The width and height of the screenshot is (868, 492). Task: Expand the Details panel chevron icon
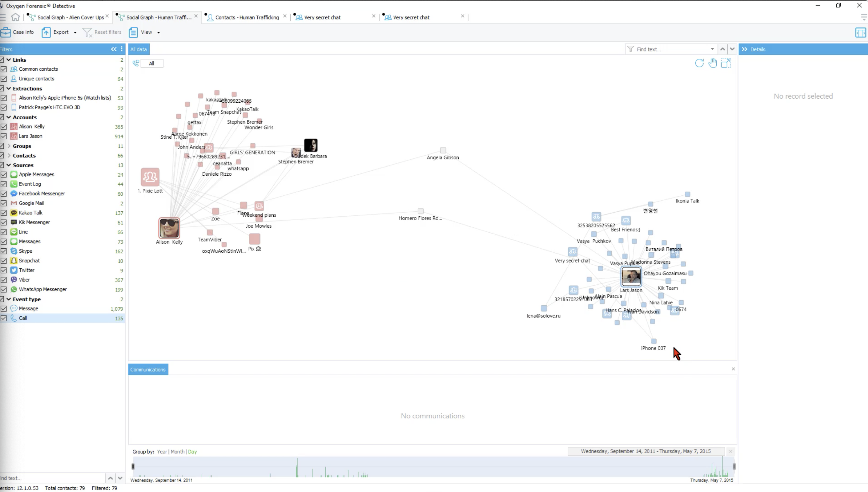click(745, 49)
